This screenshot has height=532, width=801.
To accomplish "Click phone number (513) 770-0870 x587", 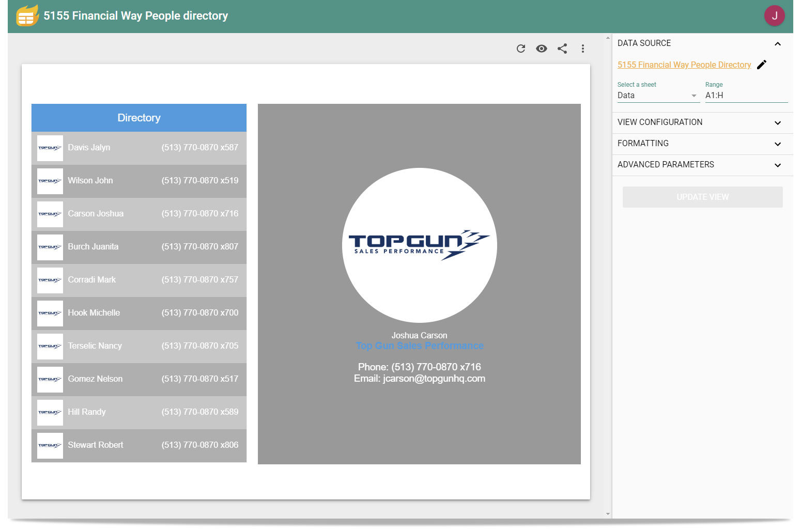I will tap(200, 148).
